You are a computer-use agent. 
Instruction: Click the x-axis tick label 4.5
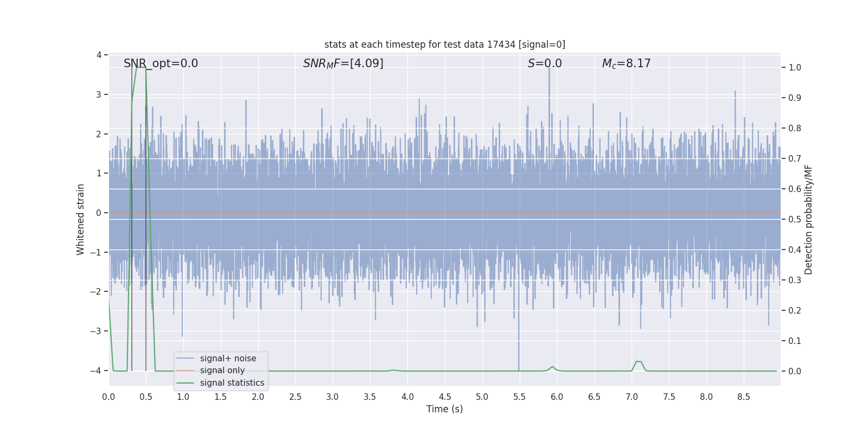click(x=445, y=397)
